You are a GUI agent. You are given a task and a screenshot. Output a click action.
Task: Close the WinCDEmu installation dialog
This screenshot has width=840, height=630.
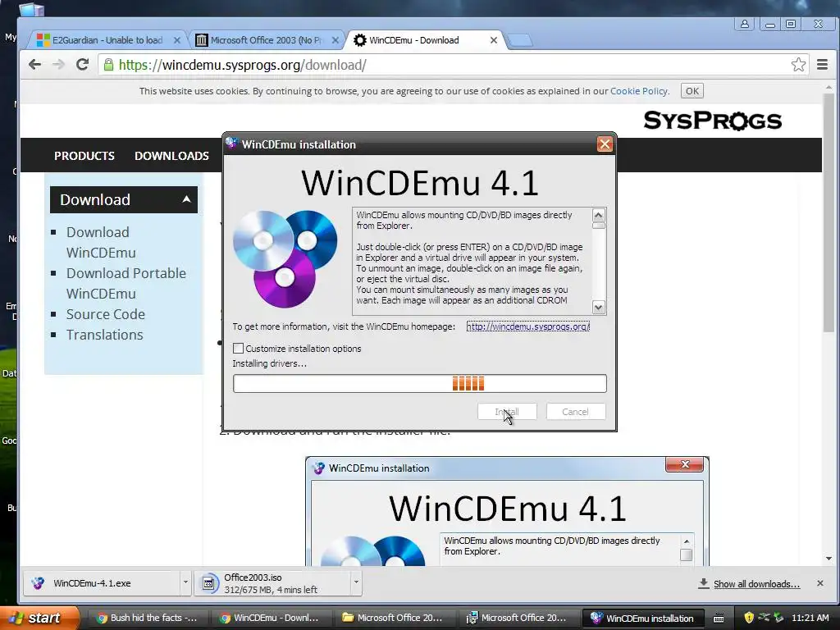click(x=605, y=144)
